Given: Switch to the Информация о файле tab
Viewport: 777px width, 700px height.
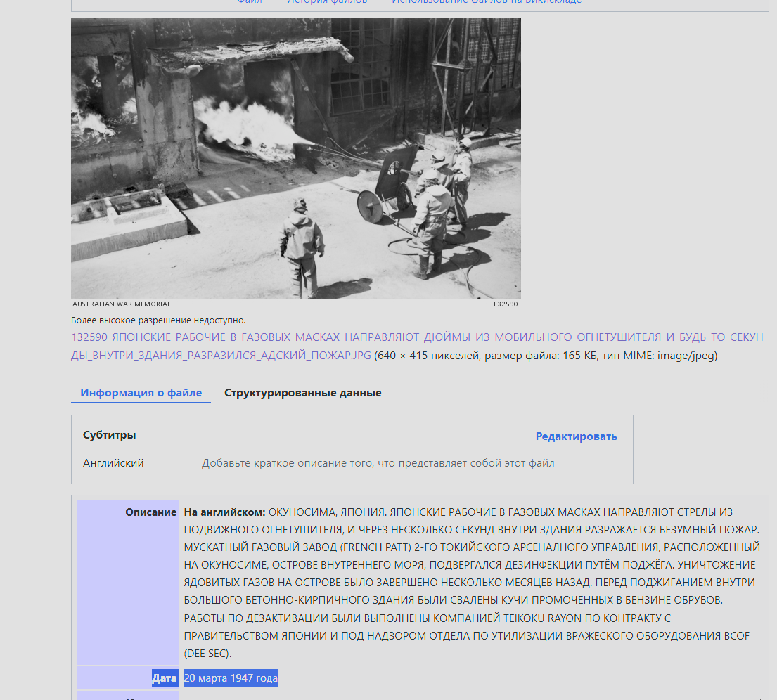Looking at the screenshot, I should tap(141, 393).
